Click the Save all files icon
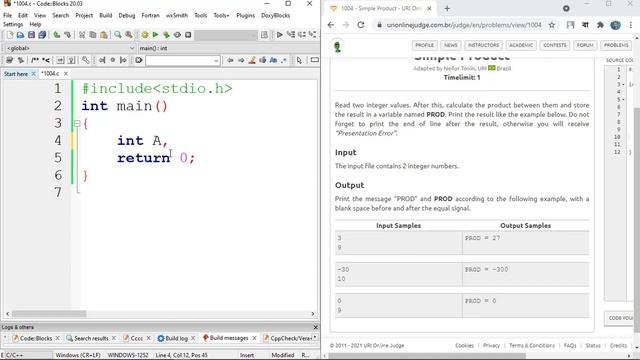Screen dimensions: 640x360 point(42,35)
